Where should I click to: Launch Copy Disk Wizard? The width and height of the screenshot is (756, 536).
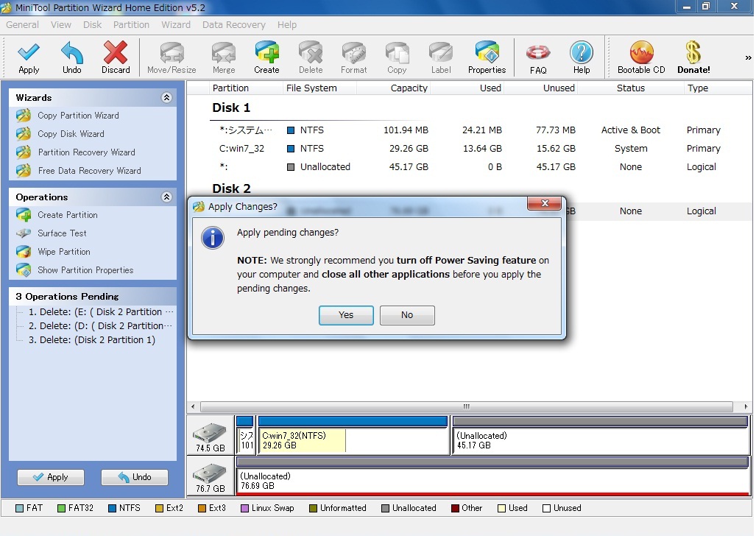(x=71, y=134)
